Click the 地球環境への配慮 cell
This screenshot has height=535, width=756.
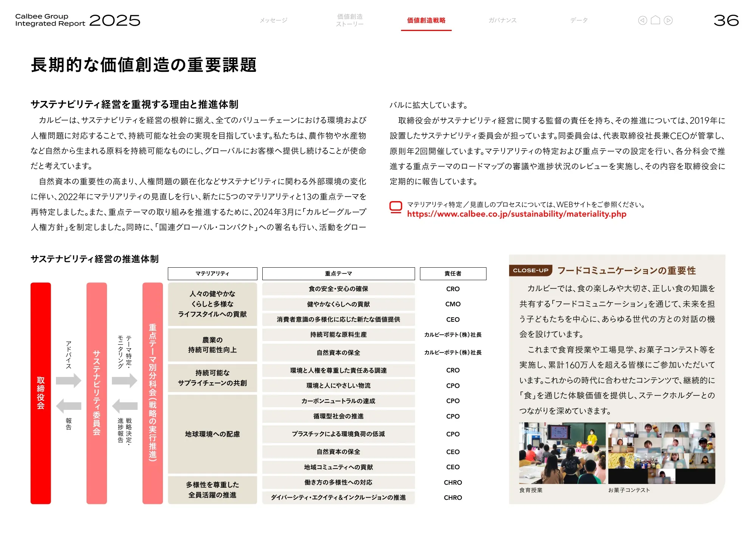tap(212, 434)
